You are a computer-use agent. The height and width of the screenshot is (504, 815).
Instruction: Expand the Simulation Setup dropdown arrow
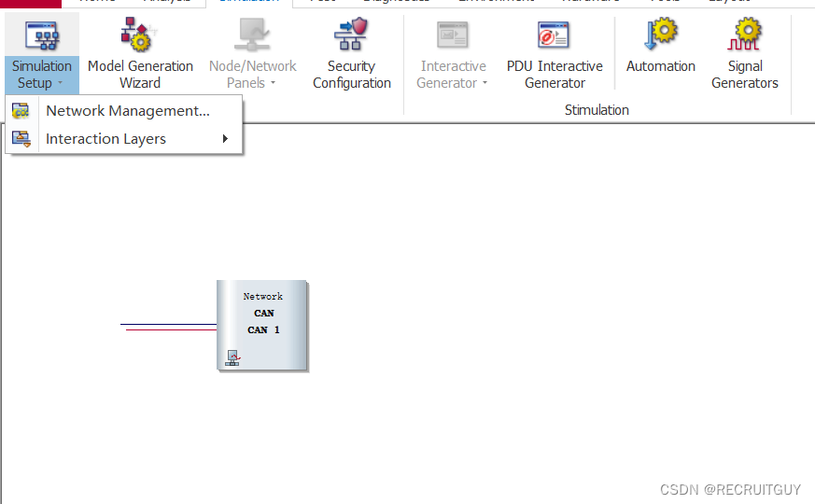tap(61, 83)
